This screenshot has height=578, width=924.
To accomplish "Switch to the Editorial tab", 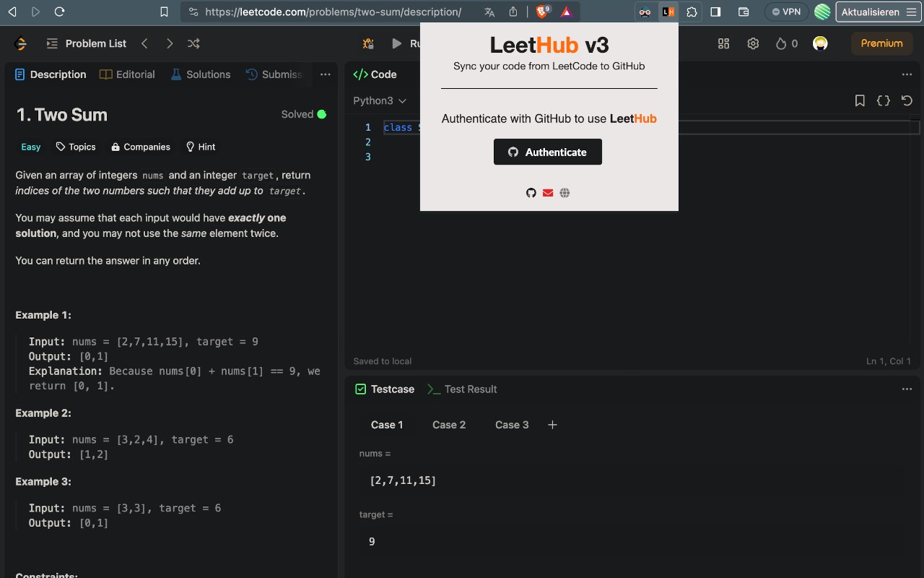I will coord(127,74).
